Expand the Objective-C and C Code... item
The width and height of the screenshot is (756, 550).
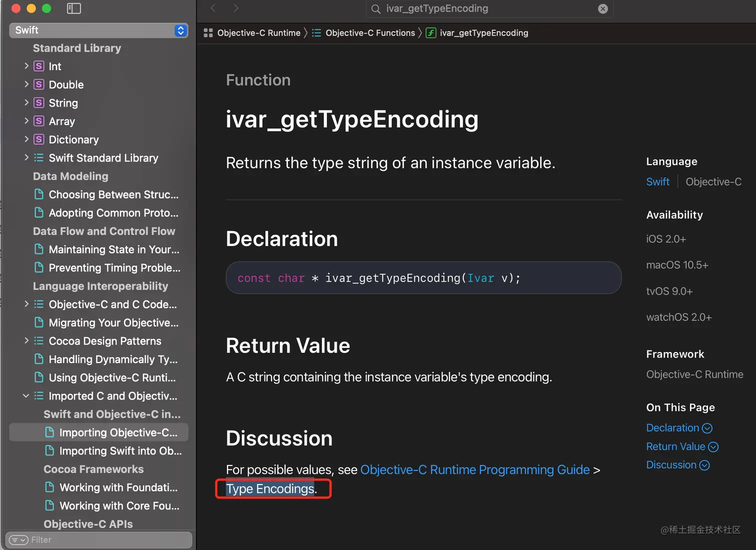(x=26, y=303)
